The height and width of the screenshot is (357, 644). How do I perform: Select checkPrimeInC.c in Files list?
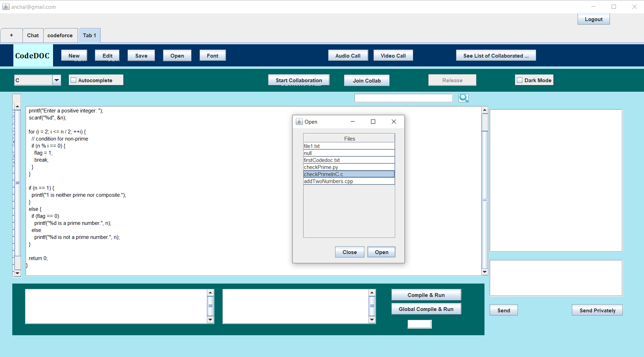point(349,174)
